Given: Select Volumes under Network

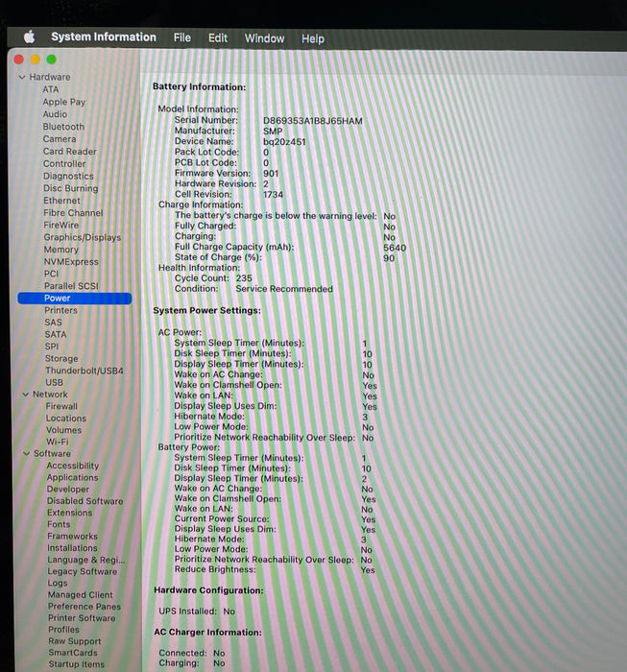Looking at the screenshot, I should point(64,430).
